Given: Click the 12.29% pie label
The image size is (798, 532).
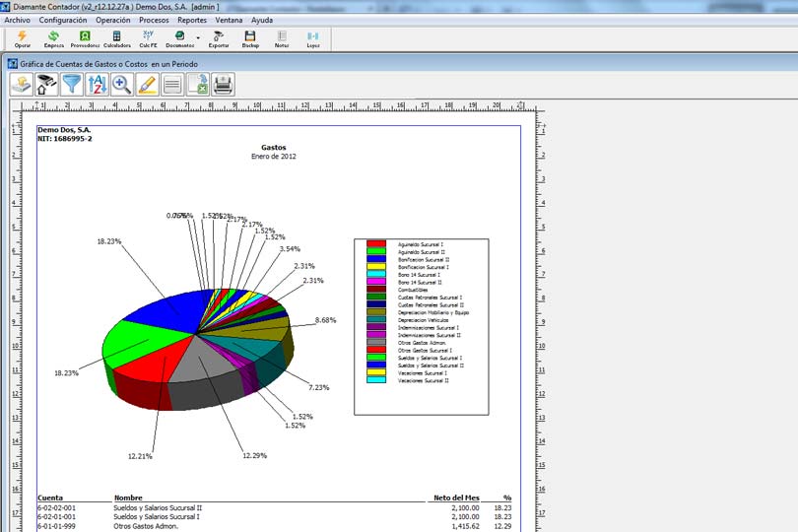Looking at the screenshot, I should tap(254, 455).
